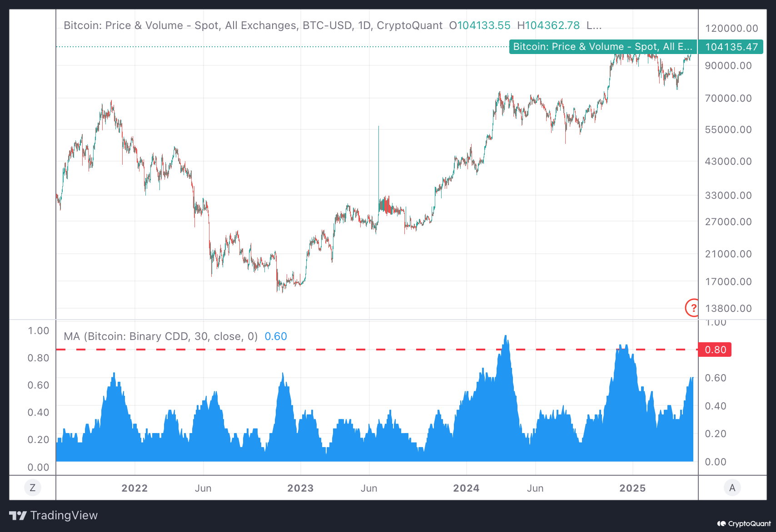Click the red question mark help icon

pos(692,308)
